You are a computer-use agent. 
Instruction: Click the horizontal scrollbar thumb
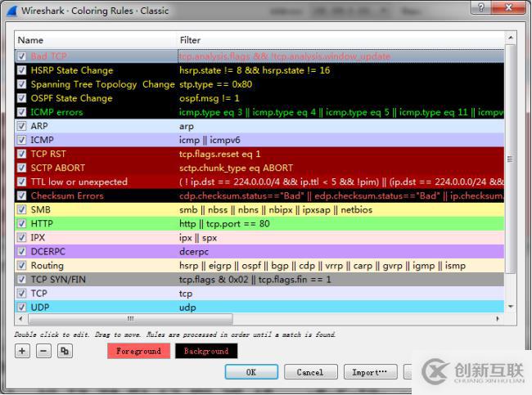pos(131,319)
